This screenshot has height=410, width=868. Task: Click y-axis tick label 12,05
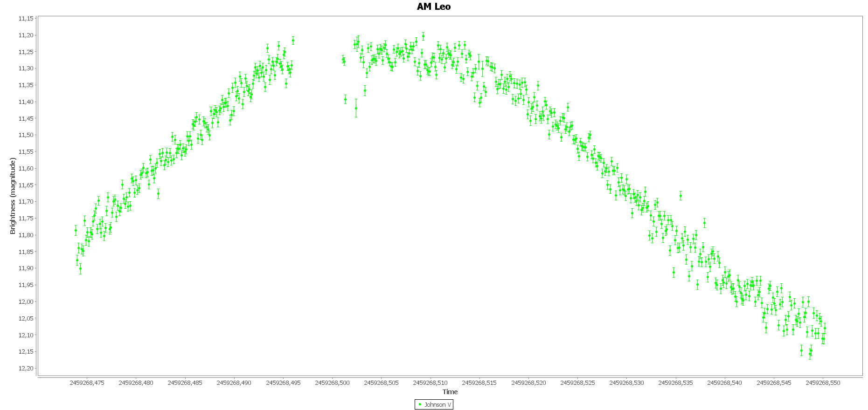(x=26, y=318)
